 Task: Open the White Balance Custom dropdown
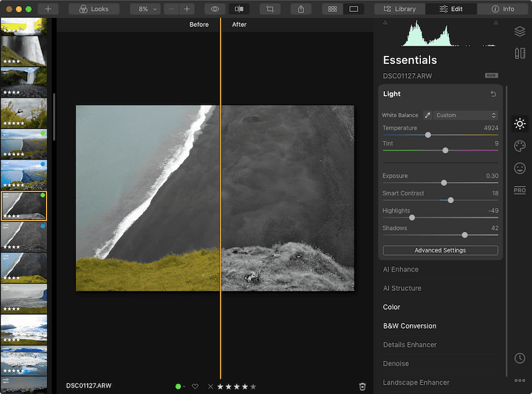click(465, 115)
